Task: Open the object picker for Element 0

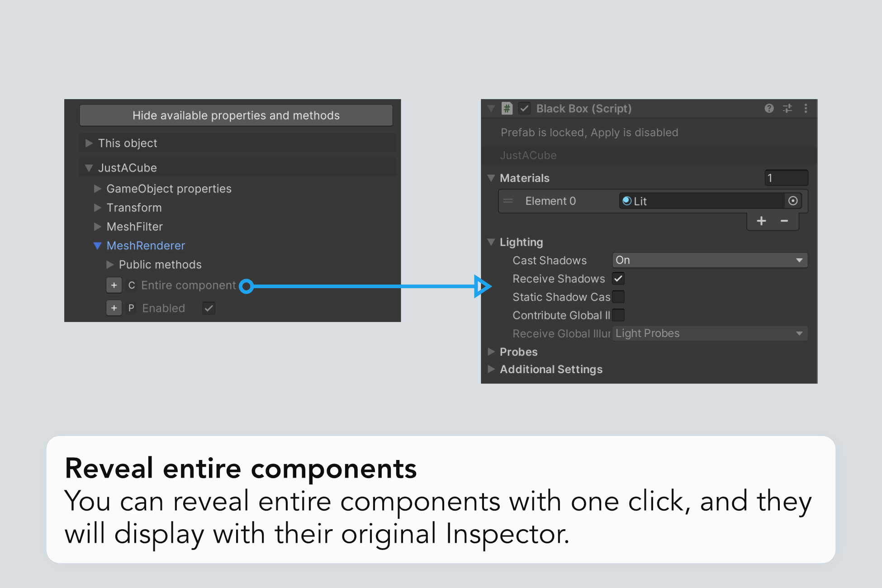Action: [x=792, y=201]
